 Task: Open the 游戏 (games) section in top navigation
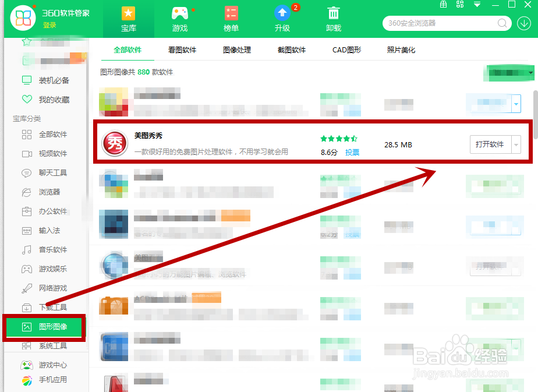[180, 17]
